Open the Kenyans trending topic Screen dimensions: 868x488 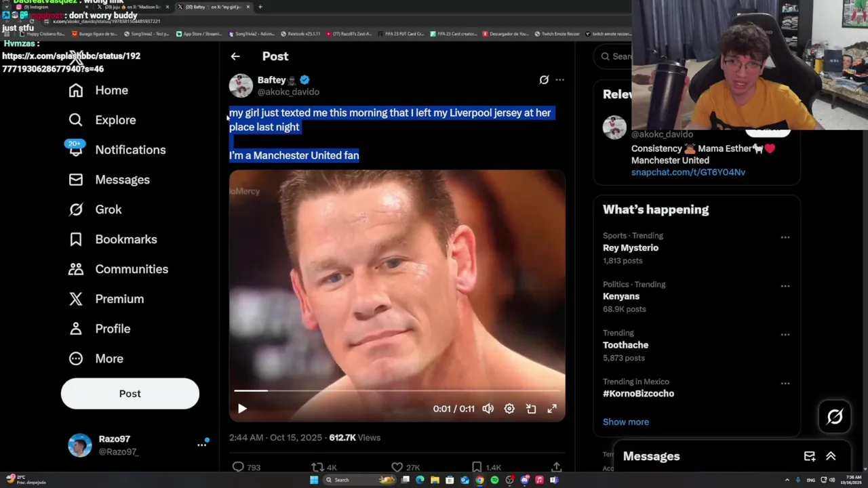pyautogui.click(x=621, y=297)
